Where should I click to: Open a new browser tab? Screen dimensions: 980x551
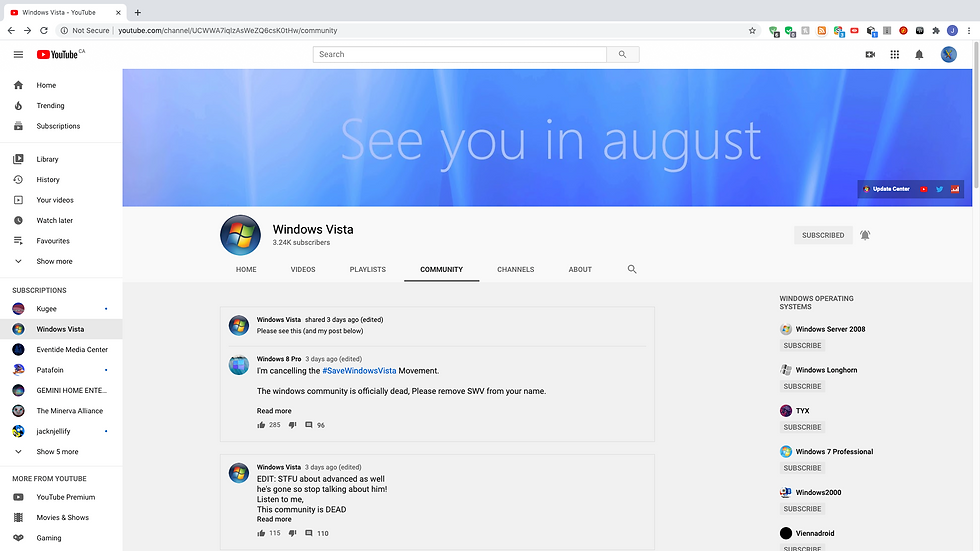[138, 12]
